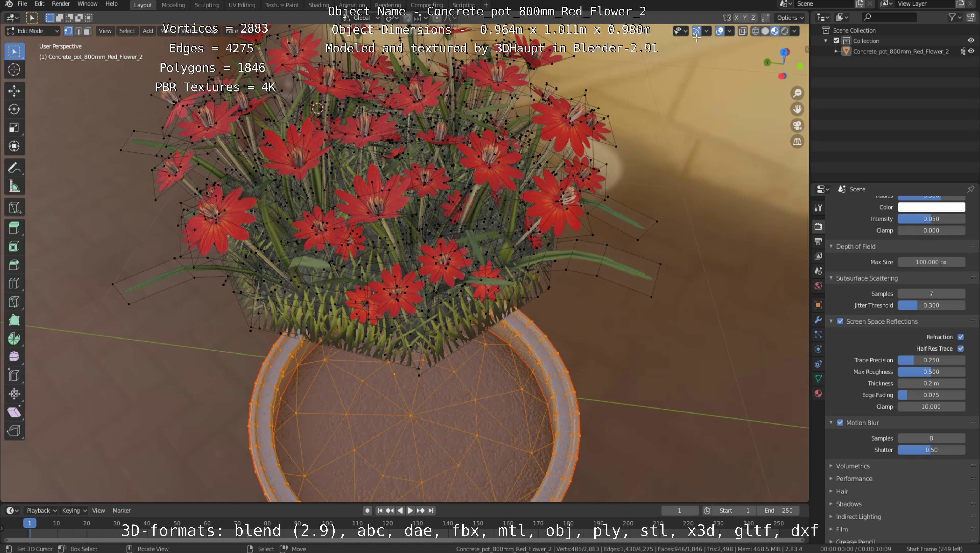Open viewport Select menu
The image size is (980, 553).
(x=127, y=31)
